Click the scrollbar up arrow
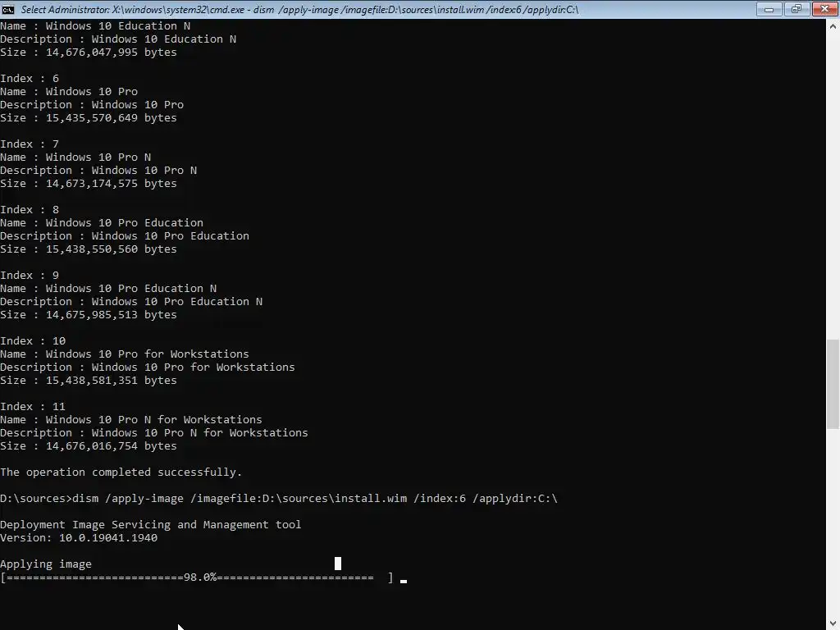Image resolution: width=840 pixels, height=630 pixels. click(833, 25)
